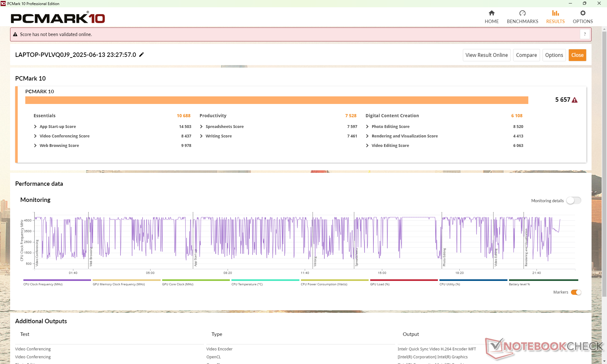Expand Writing Score details
The width and height of the screenshot is (607, 364).
201,136
